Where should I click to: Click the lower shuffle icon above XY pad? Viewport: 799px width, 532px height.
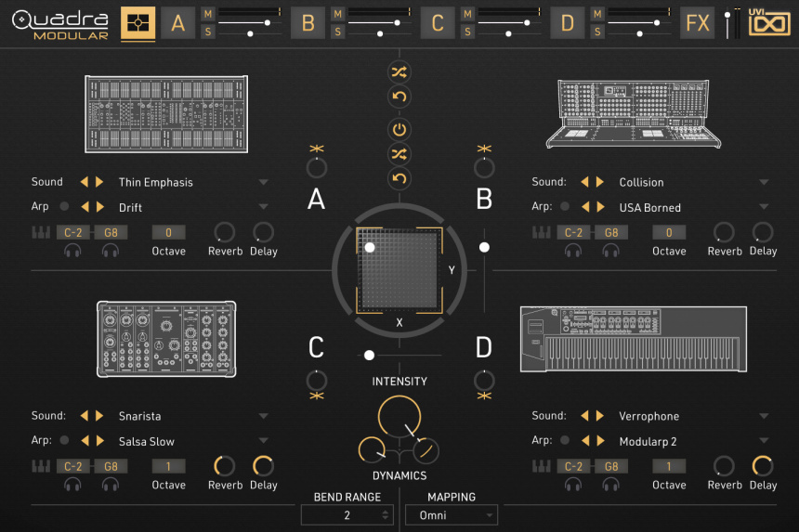click(399, 154)
